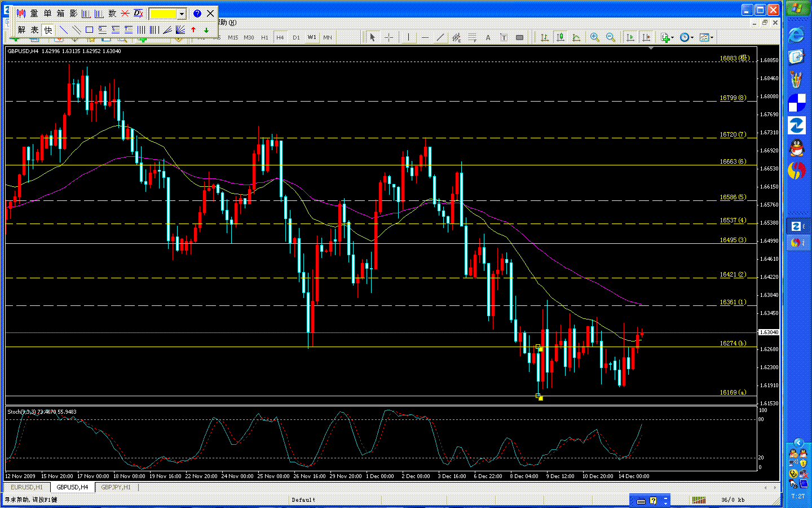Image resolution: width=812 pixels, height=508 pixels.
Task: Zoom out on the chart
Action: 611,37
